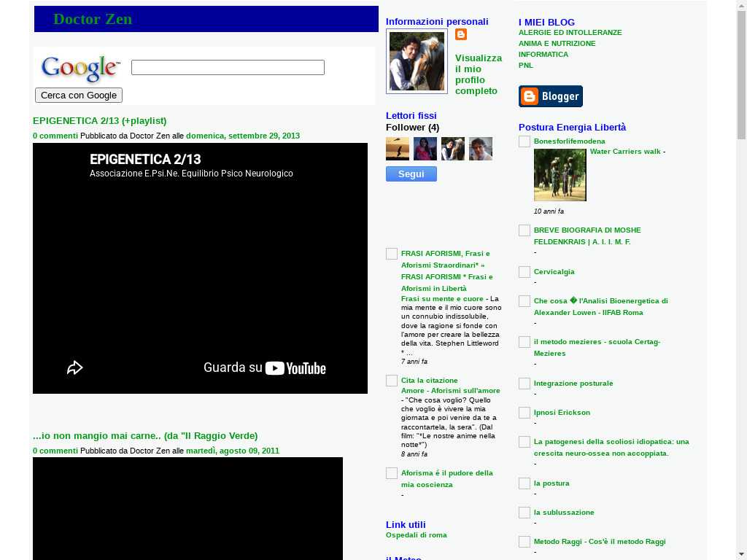Click the feed icon beside Cita la citazione

pos(392,381)
